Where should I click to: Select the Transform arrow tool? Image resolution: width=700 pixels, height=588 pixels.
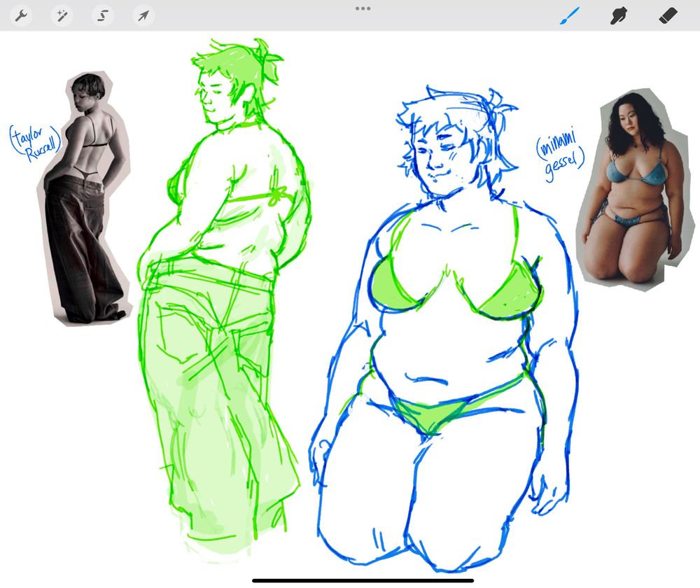click(x=142, y=14)
